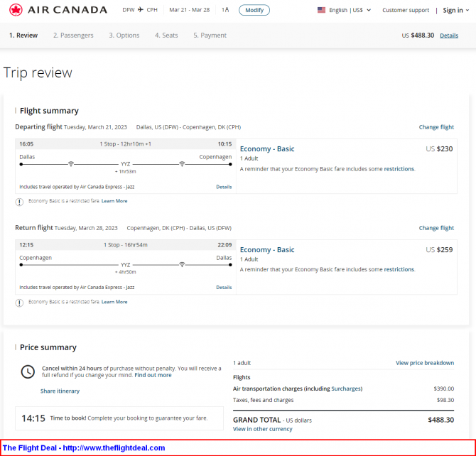Open restrictions link in US $259 fare
The height and width of the screenshot is (456, 476).
(x=399, y=269)
